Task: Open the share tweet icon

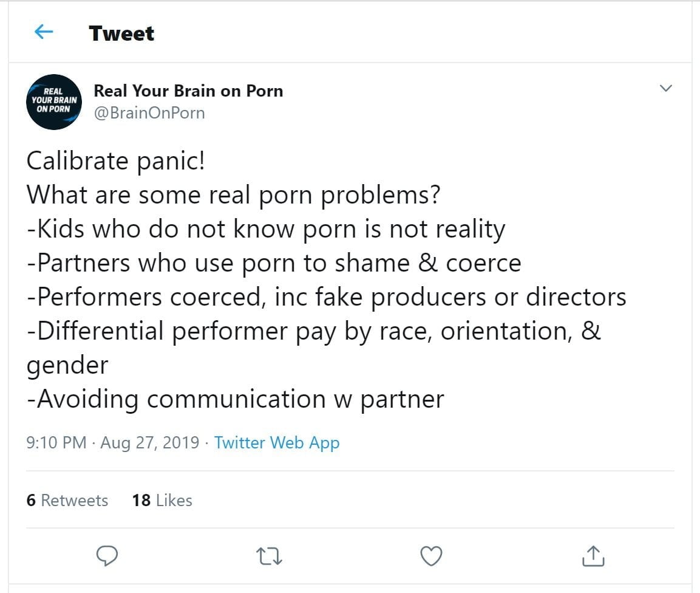Action: (x=593, y=555)
